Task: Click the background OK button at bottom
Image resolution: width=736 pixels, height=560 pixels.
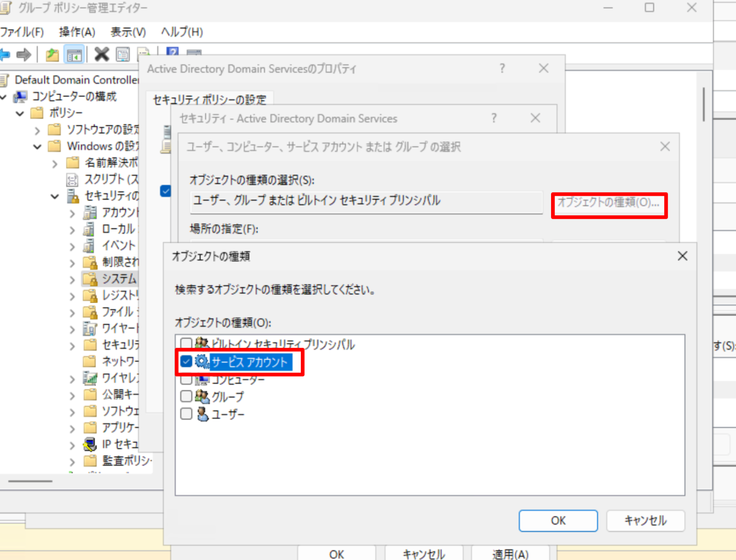Action: [x=337, y=554]
